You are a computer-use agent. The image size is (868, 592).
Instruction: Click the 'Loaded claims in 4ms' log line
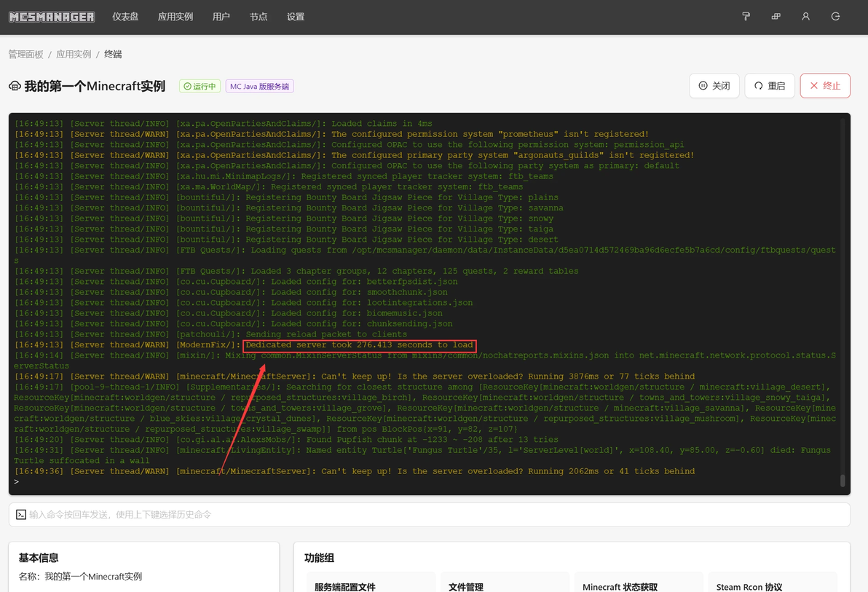tap(223, 124)
